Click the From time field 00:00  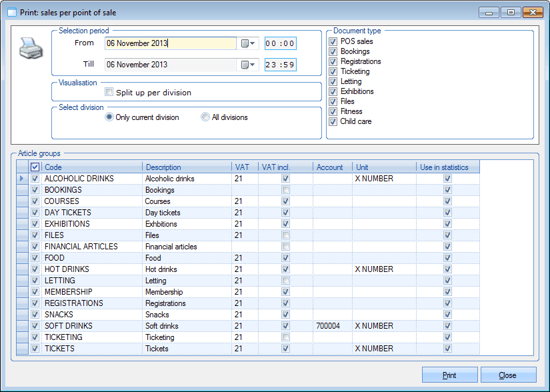pos(280,43)
